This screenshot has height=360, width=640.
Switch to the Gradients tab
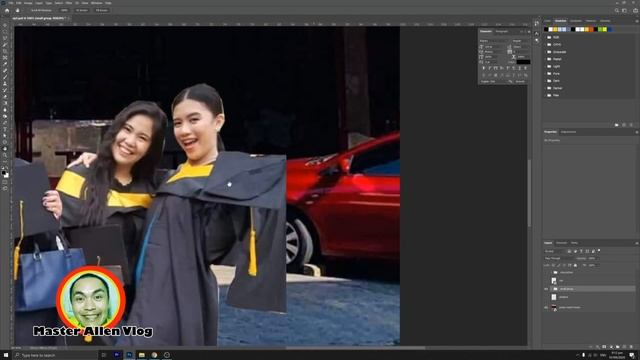(x=576, y=21)
